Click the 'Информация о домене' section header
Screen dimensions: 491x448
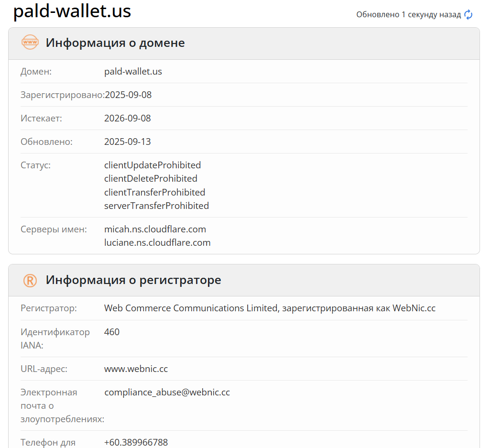[115, 43]
